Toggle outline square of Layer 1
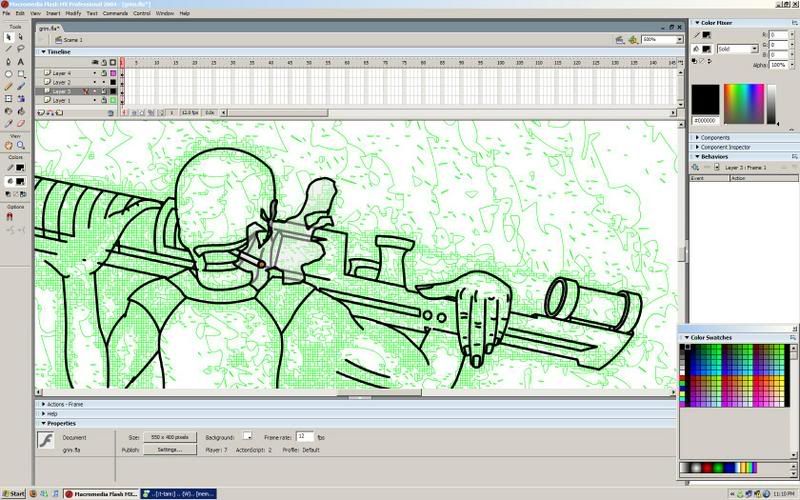This screenshot has width=800, height=500. pos(113,101)
